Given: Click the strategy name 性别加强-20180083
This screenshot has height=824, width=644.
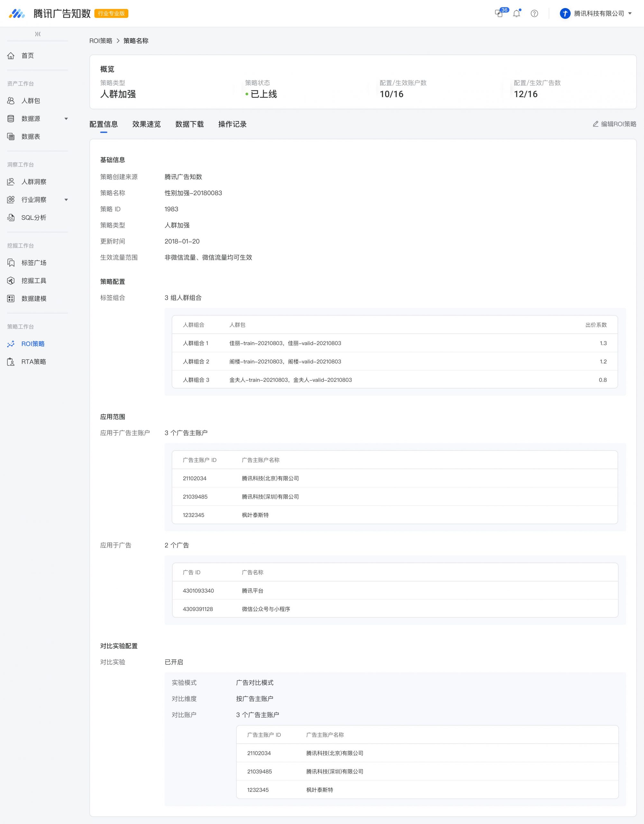Looking at the screenshot, I should tap(193, 193).
